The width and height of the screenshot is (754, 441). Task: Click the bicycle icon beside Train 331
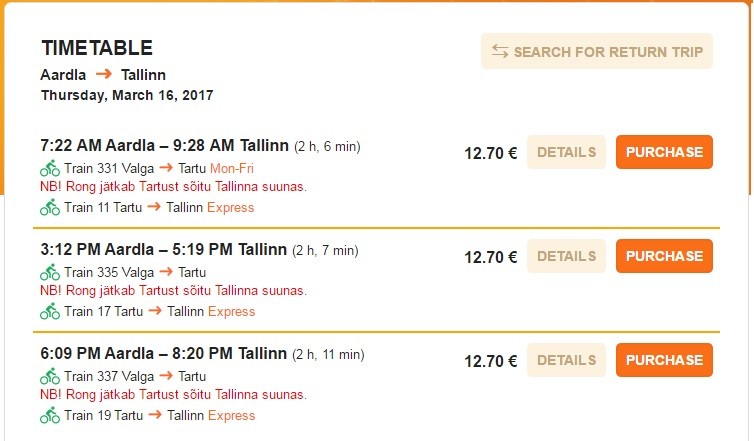click(x=50, y=168)
